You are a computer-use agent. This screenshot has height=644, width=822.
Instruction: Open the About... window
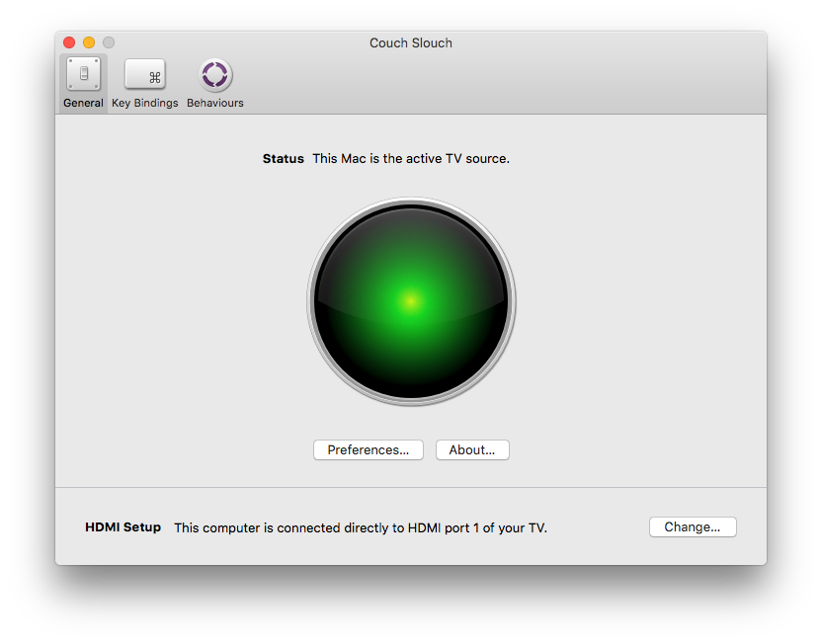tap(472, 450)
